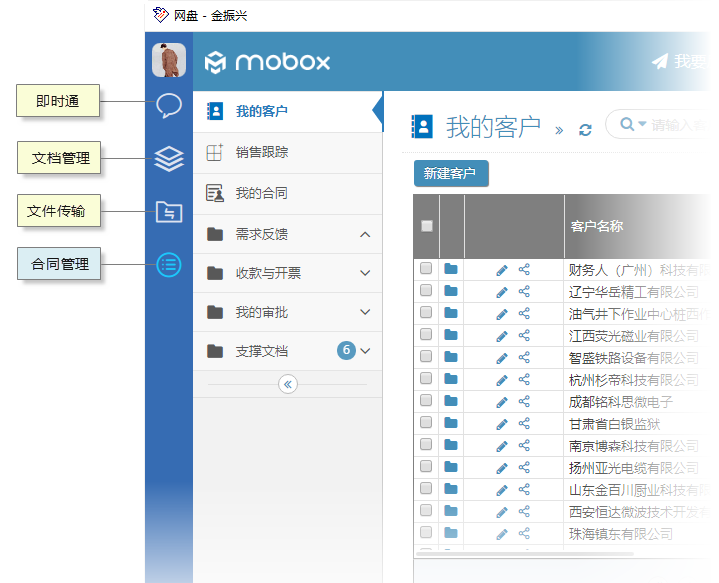Check the box for 智盛铁路设备有限公司

[426, 357]
